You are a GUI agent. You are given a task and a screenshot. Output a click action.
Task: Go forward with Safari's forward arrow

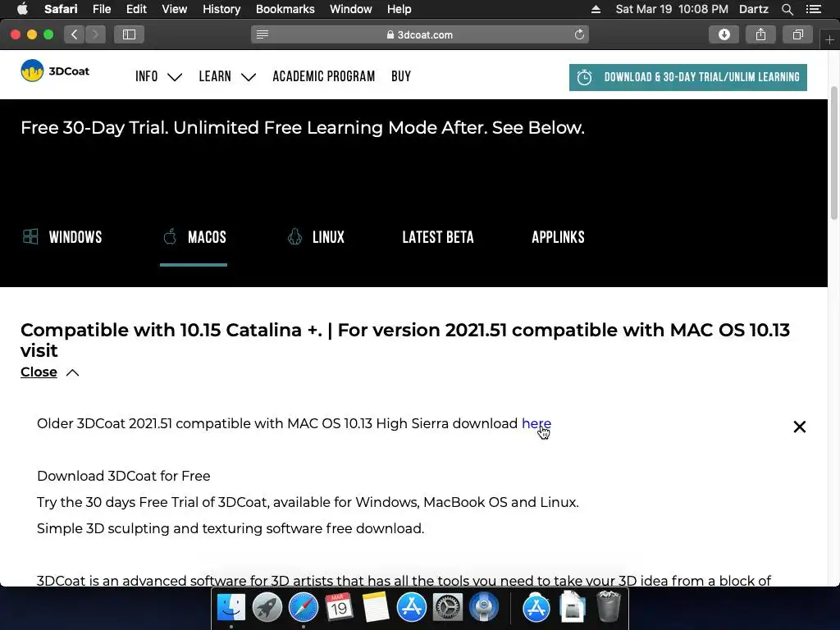[x=95, y=34]
